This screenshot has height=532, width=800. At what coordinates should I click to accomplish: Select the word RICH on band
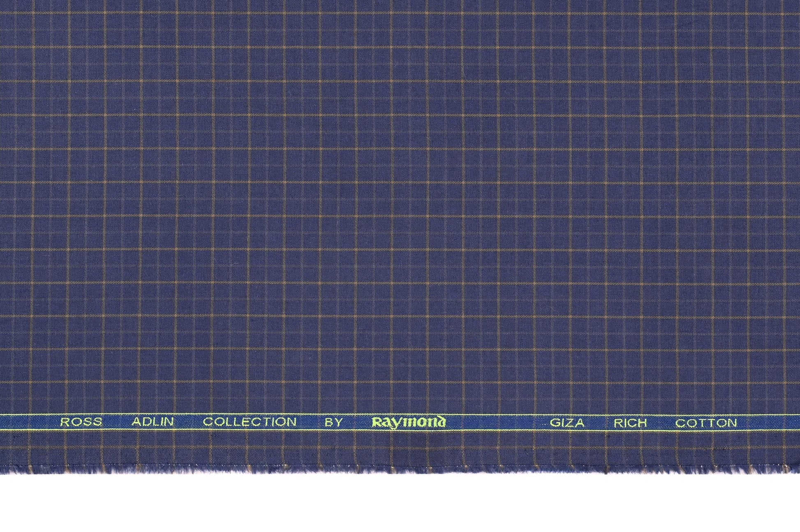(x=631, y=423)
